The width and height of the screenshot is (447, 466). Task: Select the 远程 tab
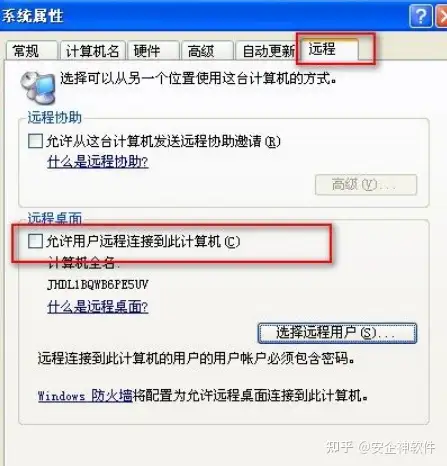pyautogui.click(x=329, y=49)
